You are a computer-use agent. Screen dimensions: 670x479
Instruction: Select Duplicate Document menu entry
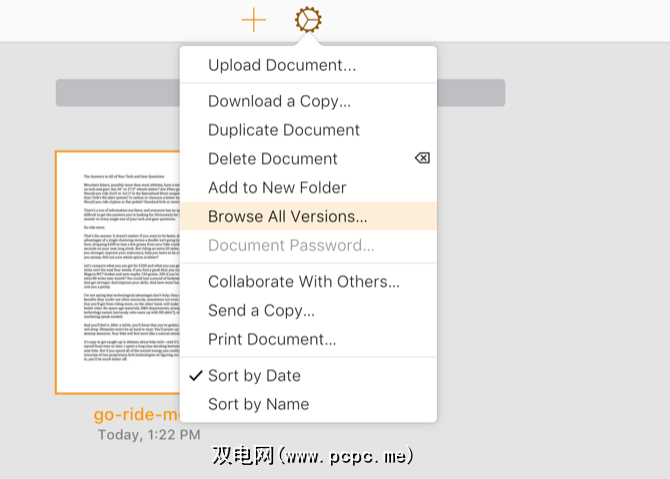284,130
